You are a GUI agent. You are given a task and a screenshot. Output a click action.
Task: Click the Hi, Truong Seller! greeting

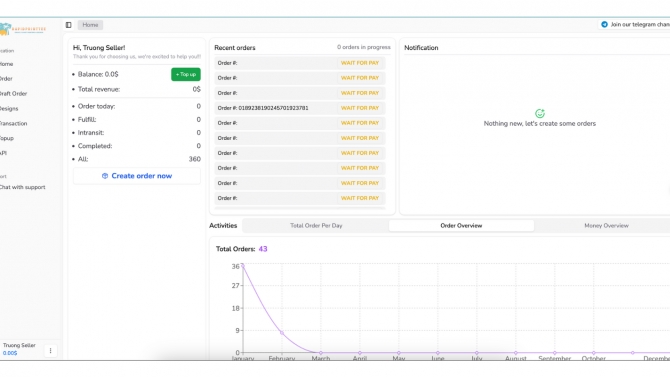(x=99, y=48)
